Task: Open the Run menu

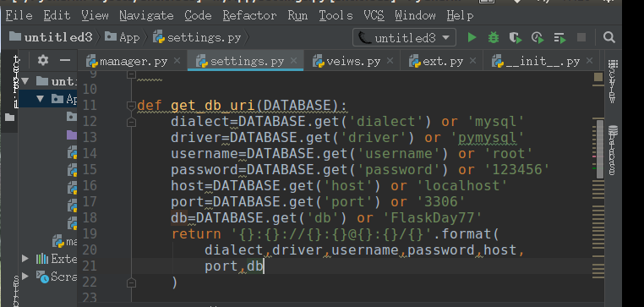Action: (297, 15)
